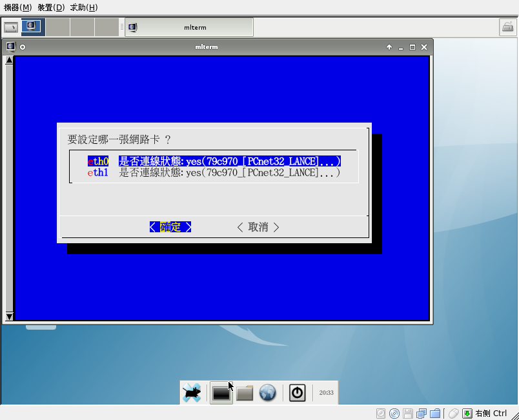Minimize the mlterm window

tap(401, 47)
